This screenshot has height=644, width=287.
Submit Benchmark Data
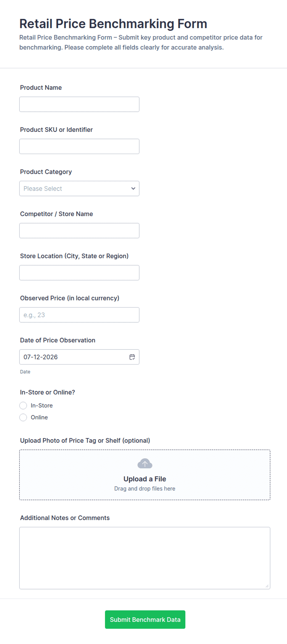145,619
